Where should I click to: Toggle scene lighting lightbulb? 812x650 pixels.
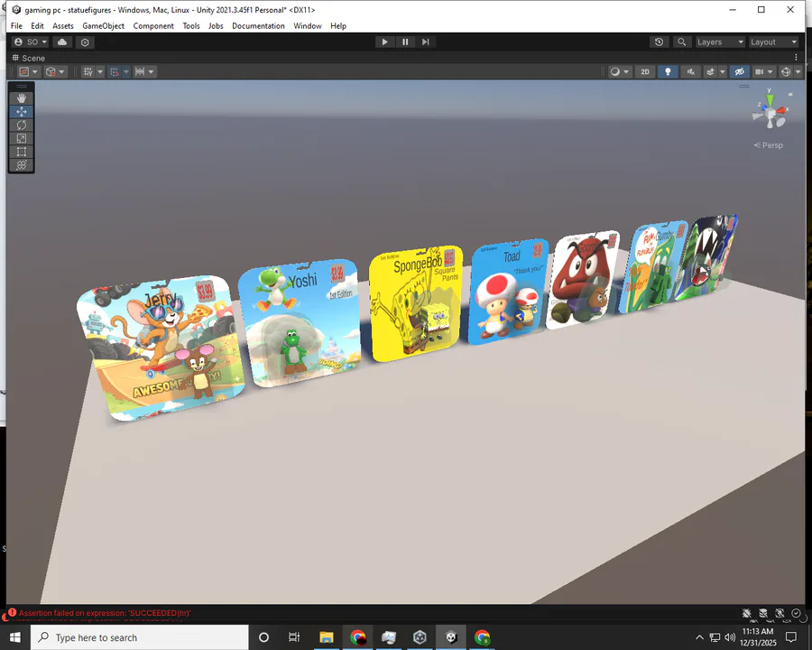(x=668, y=71)
